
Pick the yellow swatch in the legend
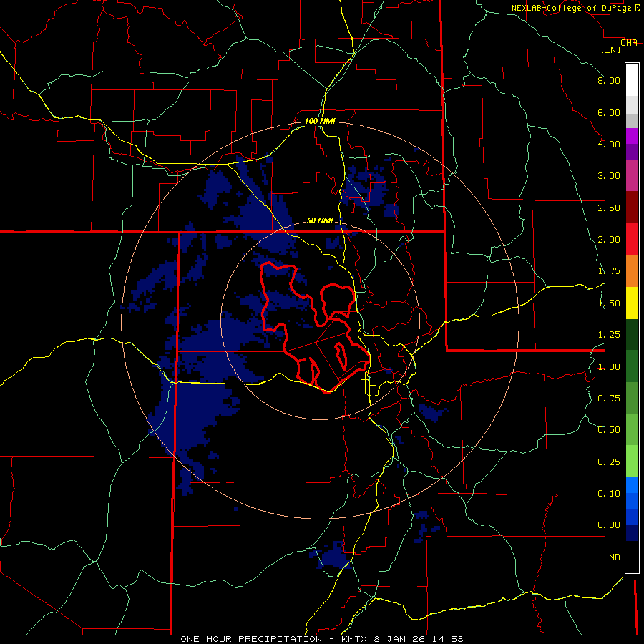tap(632, 303)
